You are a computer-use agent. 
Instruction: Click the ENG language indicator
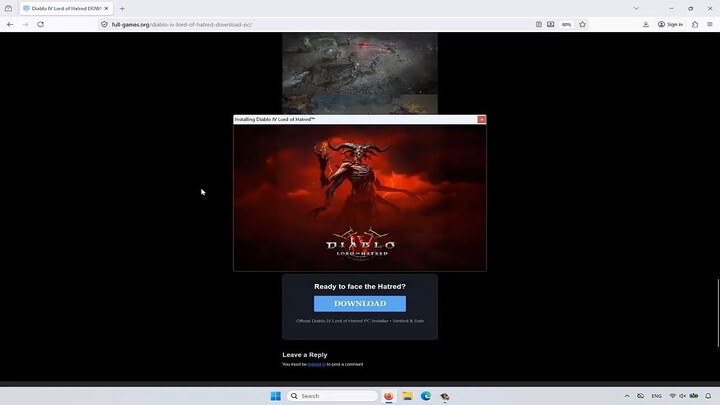(657, 396)
